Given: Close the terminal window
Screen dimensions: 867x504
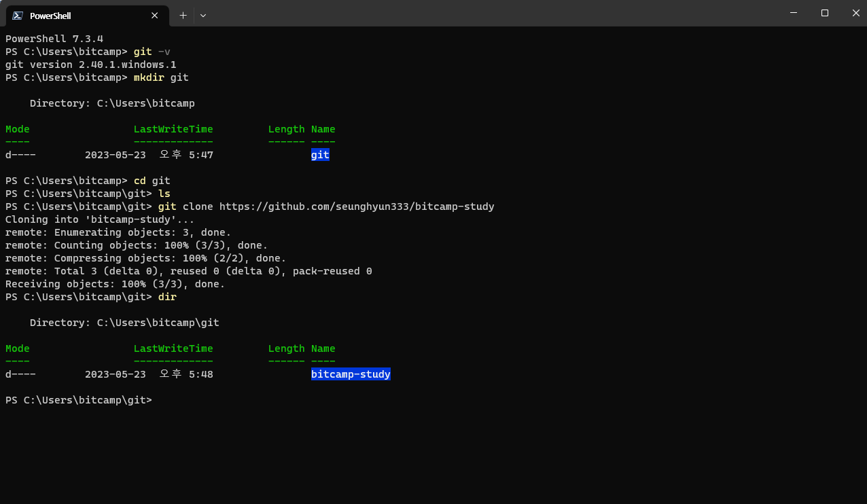Looking at the screenshot, I should click(x=855, y=13).
